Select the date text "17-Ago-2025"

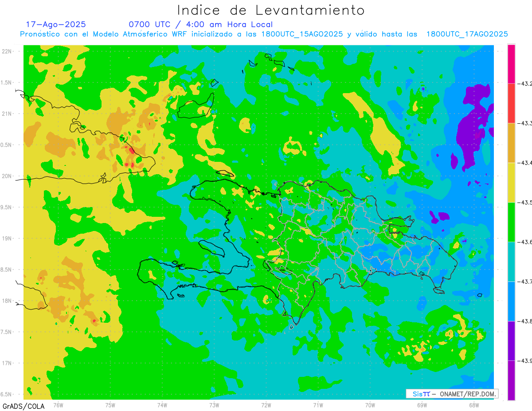pos(56,24)
